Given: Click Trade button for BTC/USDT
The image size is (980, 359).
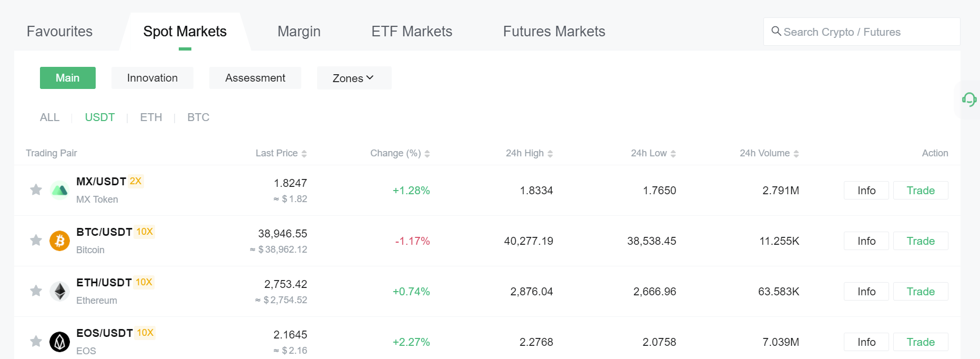Looking at the screenshot, I should click(x=920, y=241).
